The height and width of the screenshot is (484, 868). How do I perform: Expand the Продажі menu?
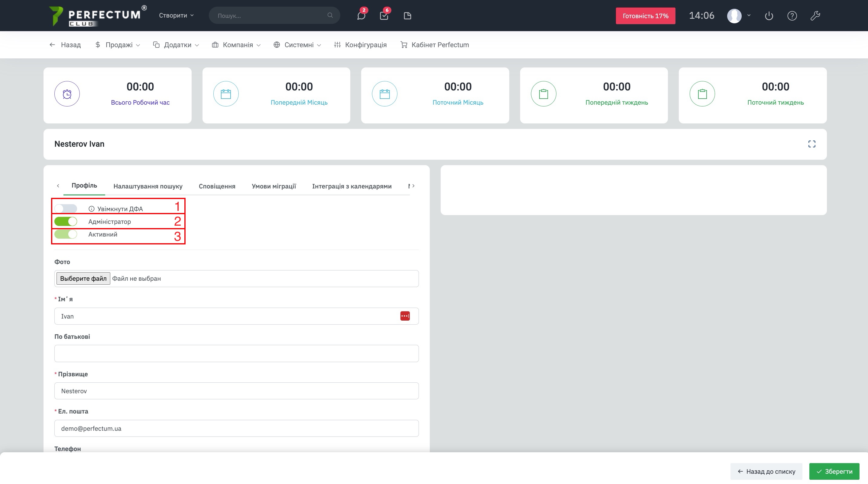[118, 45]
